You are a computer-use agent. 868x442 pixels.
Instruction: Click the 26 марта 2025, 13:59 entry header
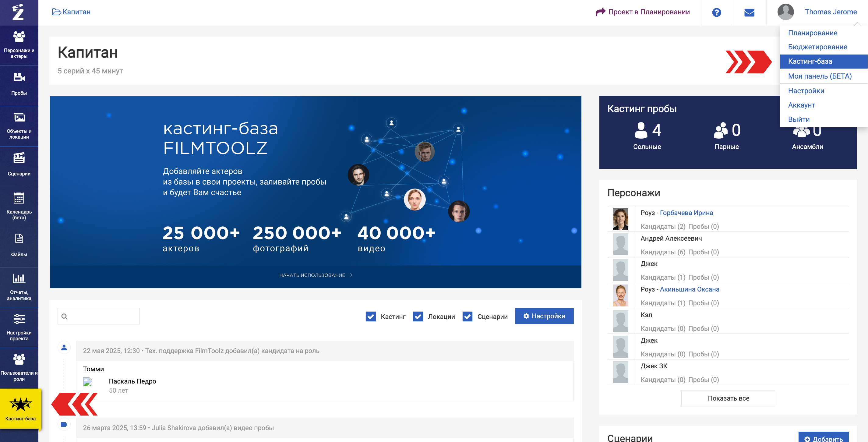tap(325, 427)
